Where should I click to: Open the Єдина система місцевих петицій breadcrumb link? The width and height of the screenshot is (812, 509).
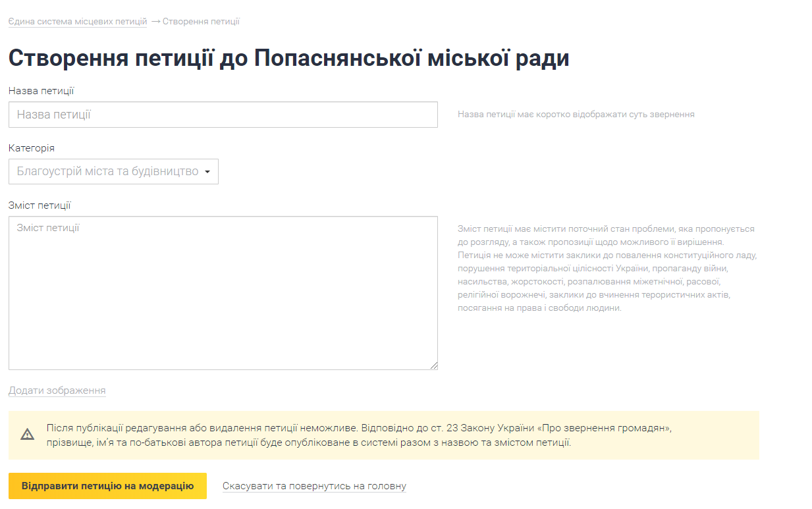pos(78,22)
